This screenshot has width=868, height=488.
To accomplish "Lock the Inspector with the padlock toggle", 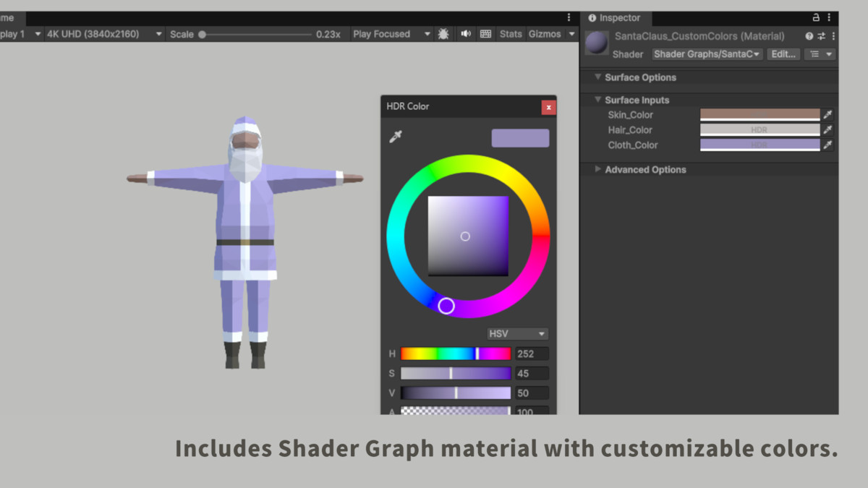I will pyautogui.click(x=816, y=17).
